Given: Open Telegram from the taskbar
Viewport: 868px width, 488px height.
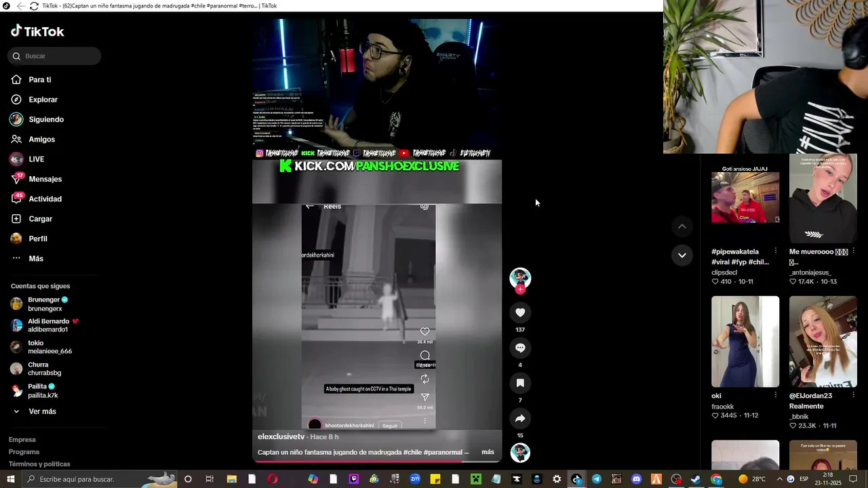Looking at the screenshot, I should tap(596, 479).
